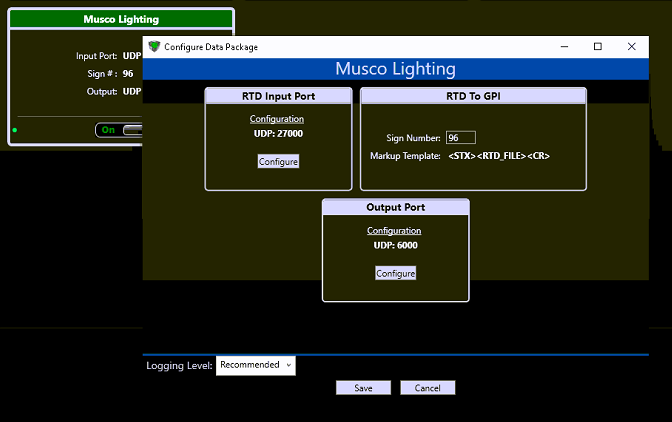Viewport: 672px width, 422px height.
Task: Click the 'Markup Template:' label
Action: pyautogui.click(x=405, y=156)
